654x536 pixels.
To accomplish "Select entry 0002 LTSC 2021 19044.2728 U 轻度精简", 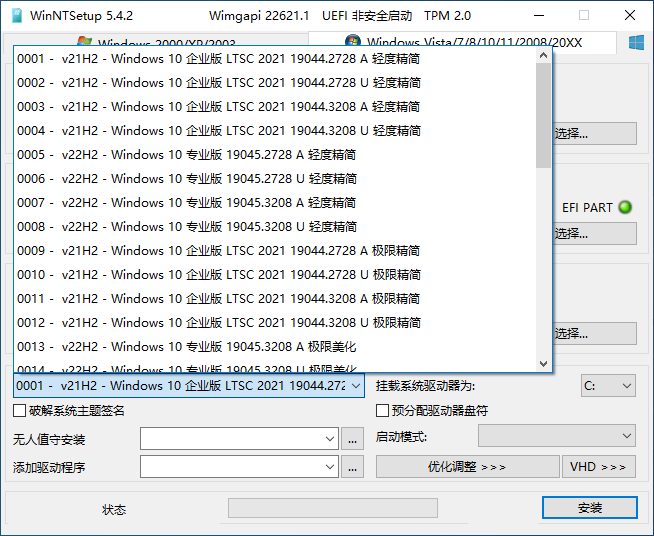I will [275, 83].
